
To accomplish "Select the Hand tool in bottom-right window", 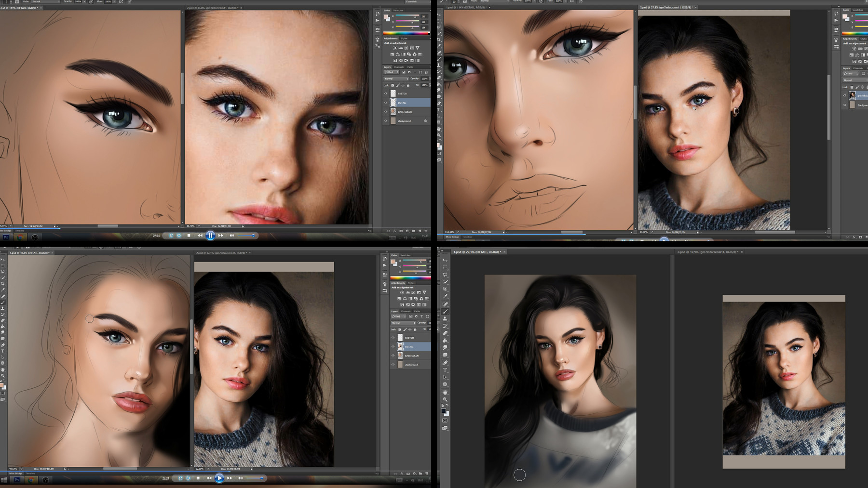I will (445, 392).
